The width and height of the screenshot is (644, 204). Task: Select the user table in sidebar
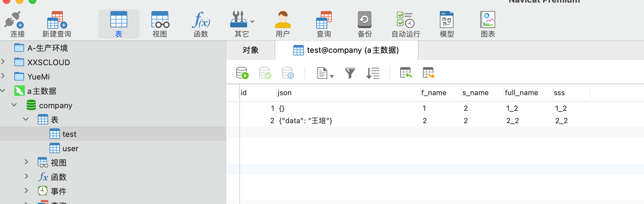click(x=70, y=149)
